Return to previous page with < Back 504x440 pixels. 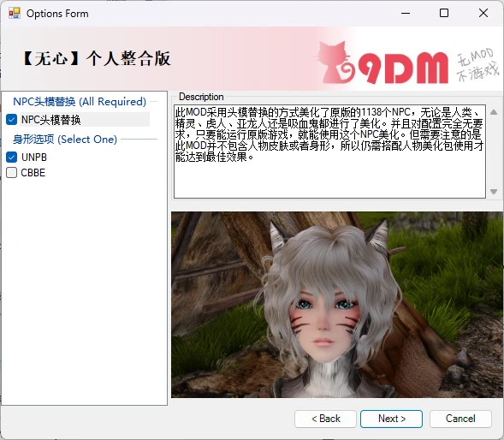pyautogui.click(x=325, y=419)
